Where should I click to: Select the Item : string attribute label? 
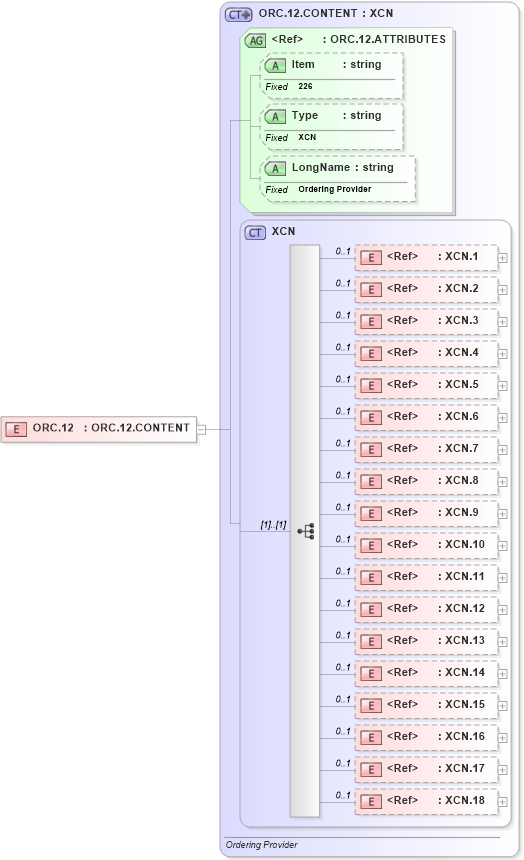coord(336,65)
